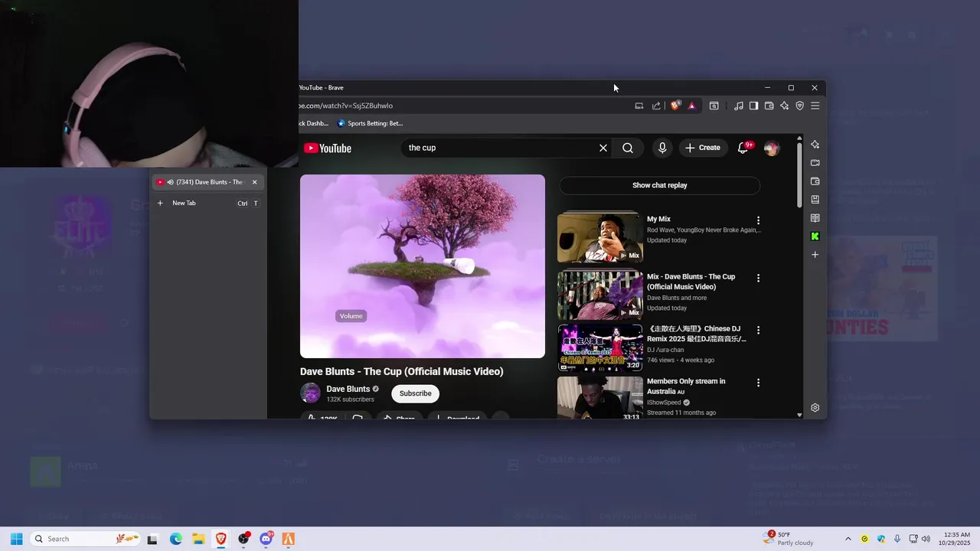Viewport: 980px width, 551px height.
Task: Expand the system tray hidden icons chevron
Action: (x=848, y=539)
